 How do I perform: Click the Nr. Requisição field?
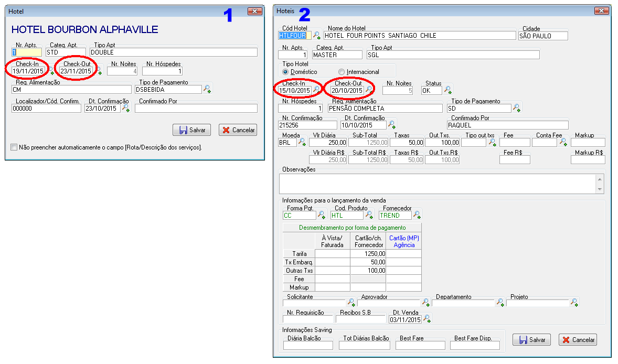click(x=307, y=319)
